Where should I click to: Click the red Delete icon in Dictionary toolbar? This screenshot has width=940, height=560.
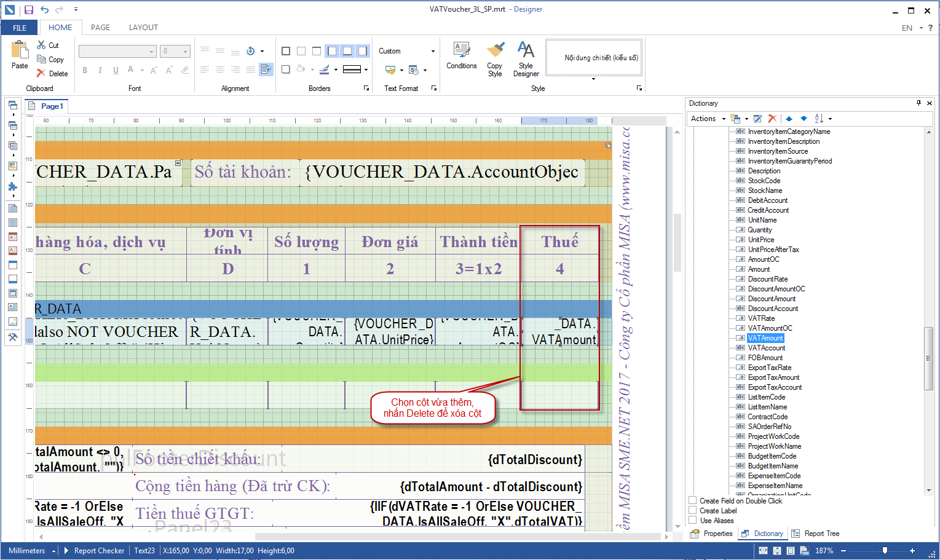(x=773, y=119)
